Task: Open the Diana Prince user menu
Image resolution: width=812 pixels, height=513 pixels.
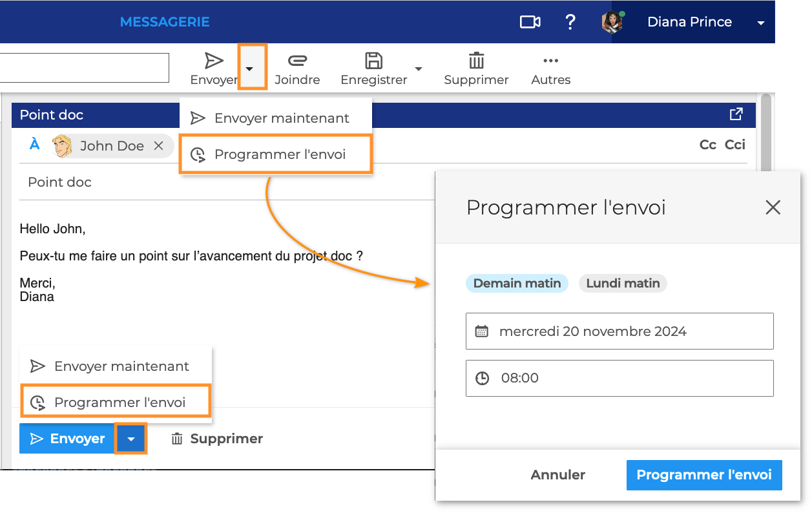Action: 760,23
